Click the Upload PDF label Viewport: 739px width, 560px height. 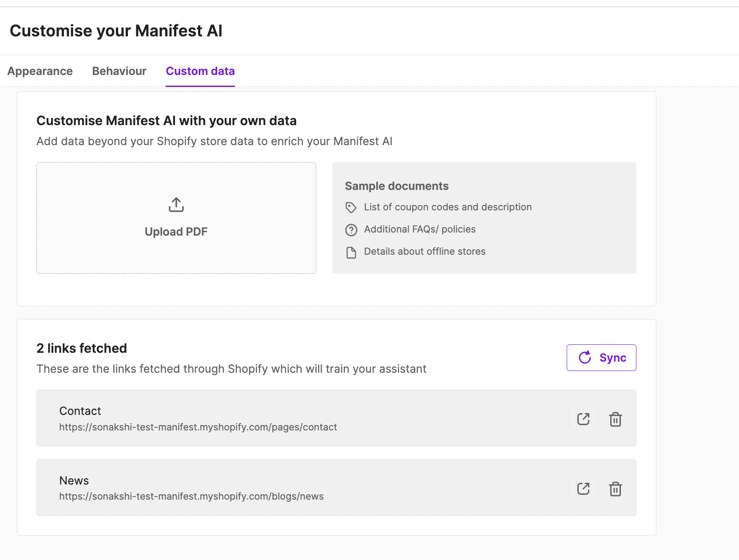point(176,232)
